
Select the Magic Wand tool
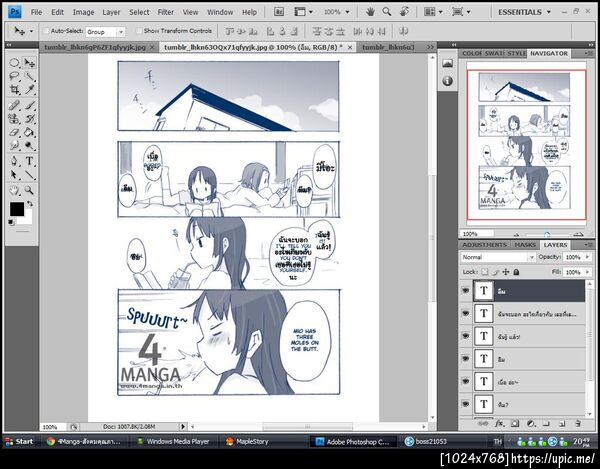[29, 76]
